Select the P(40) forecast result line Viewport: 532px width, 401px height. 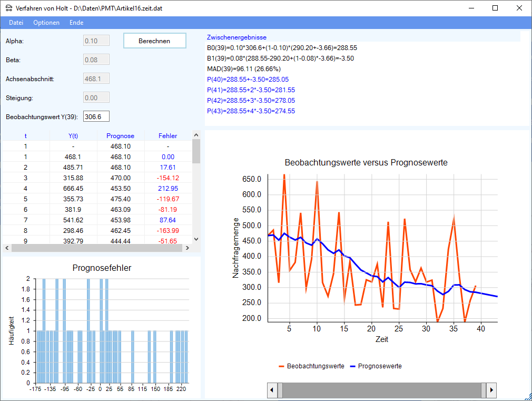click(x=248, y=80)
